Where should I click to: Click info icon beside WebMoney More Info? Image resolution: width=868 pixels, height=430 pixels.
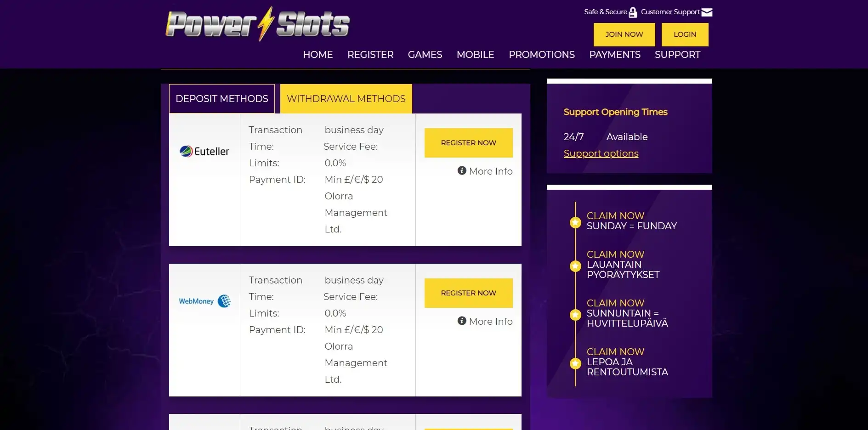(x=462, y=321)
